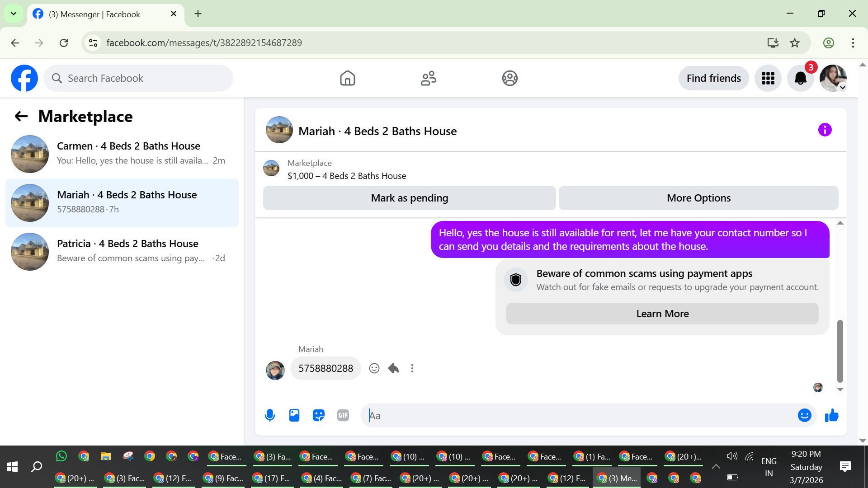868x488 pixels.
Task: Open the Friends icon in the top navigation
Action: 428,78
